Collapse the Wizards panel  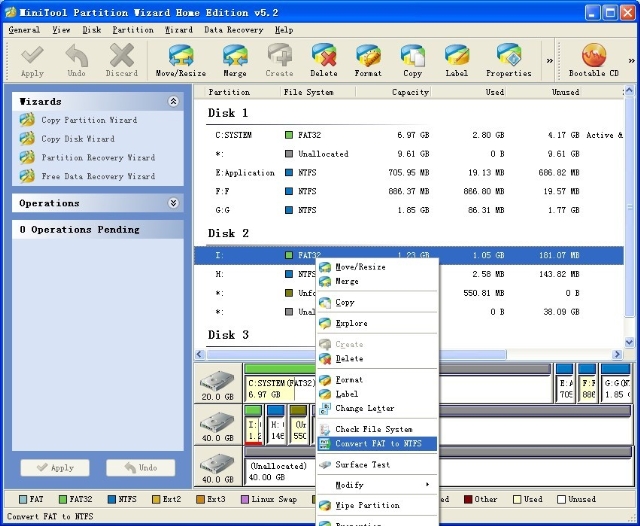tap(173, 101)
